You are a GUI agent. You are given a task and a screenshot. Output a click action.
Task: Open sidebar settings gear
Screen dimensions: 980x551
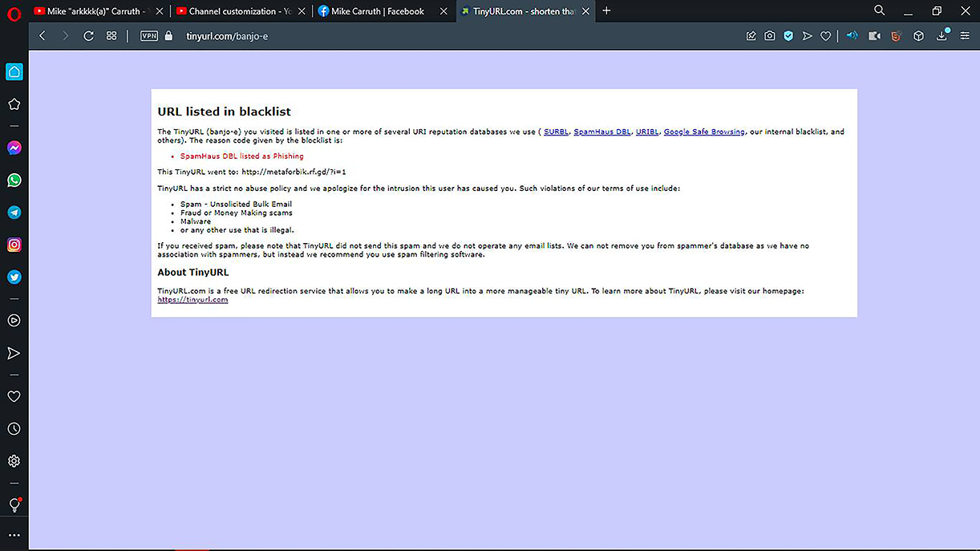point(14,461)
